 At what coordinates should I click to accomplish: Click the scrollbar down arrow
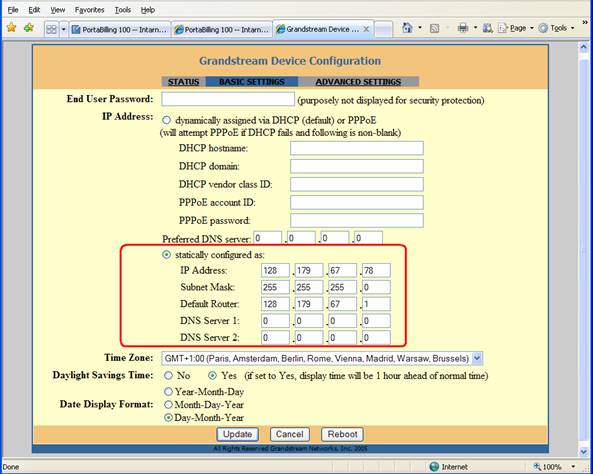click(x=583, y=451)
